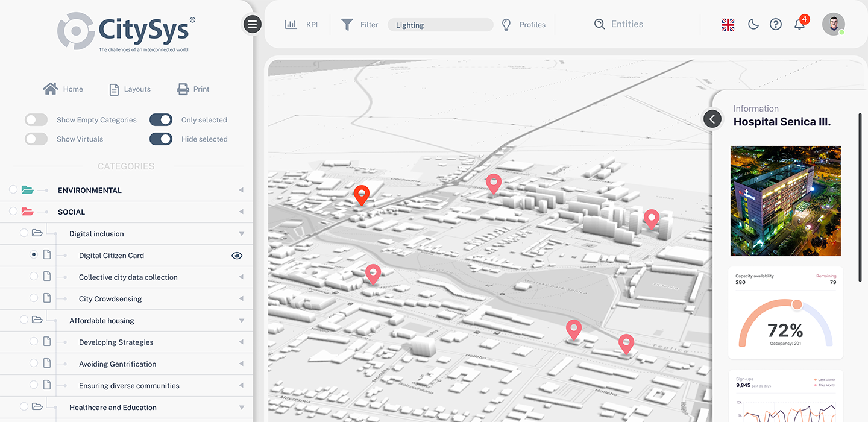Click the Layouts link label

pyautogui.click(x=137, y=89)
